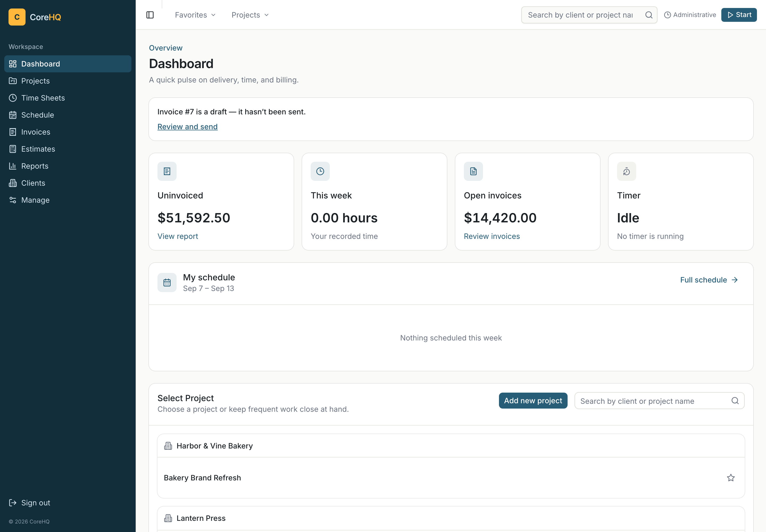Image resolution: width=766 pixels, height=532 pixels.
Task: Click the This week clock icon
Action: tap(320, 171)
